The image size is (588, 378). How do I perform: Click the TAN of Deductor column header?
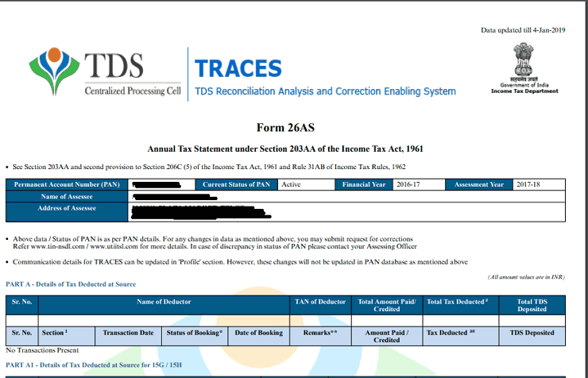[320, 302]
